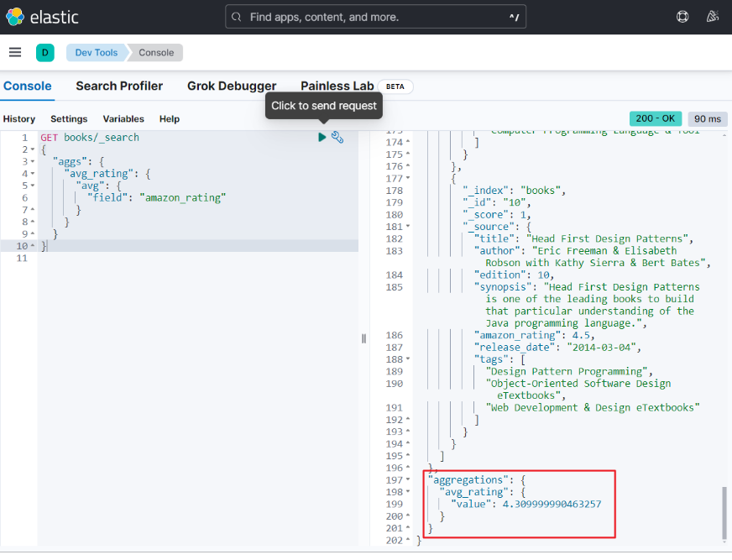Click the 200 - OK status badge

[655, 118]
